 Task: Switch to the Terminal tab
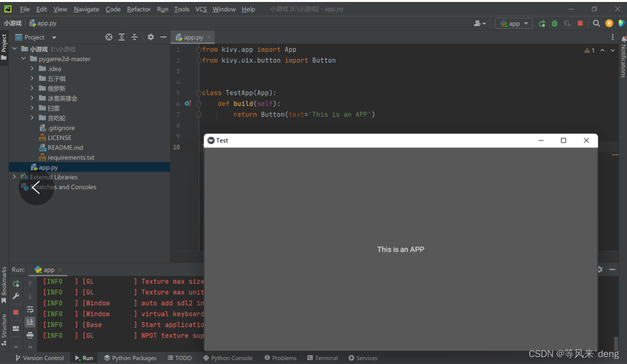(x=323, y=358)
